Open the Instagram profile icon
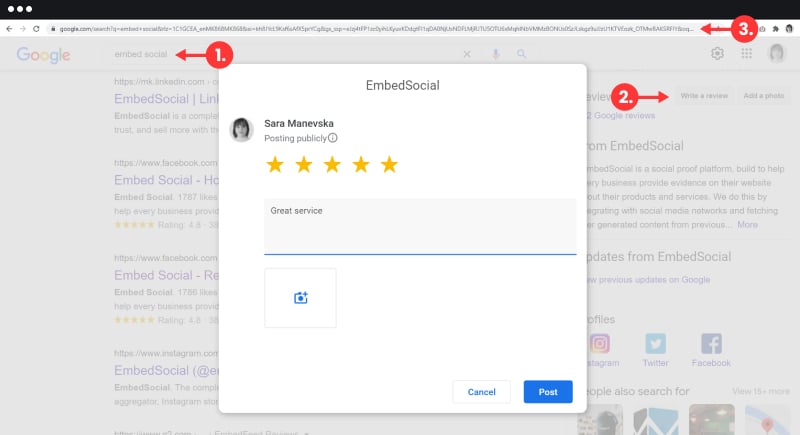Image resolution: width=800 pixels, height=435 pixels. (x=600, y=344)
